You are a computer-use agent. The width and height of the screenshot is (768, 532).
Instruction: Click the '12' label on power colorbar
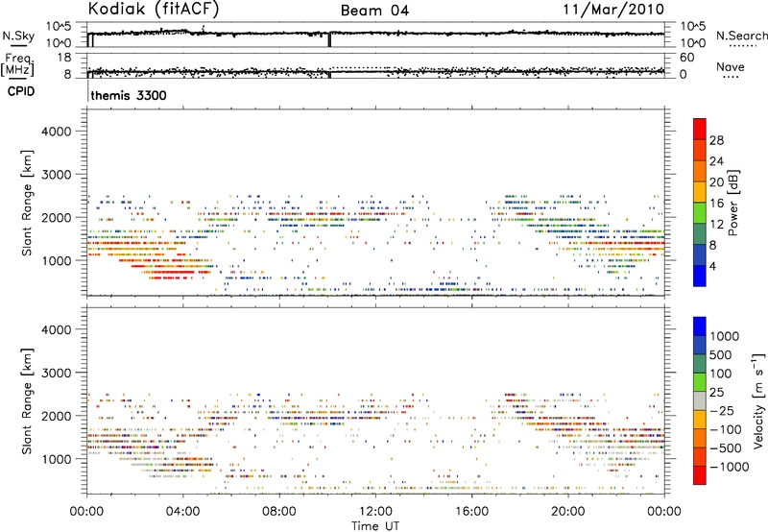pyautogui.click(x=716, y=225)
